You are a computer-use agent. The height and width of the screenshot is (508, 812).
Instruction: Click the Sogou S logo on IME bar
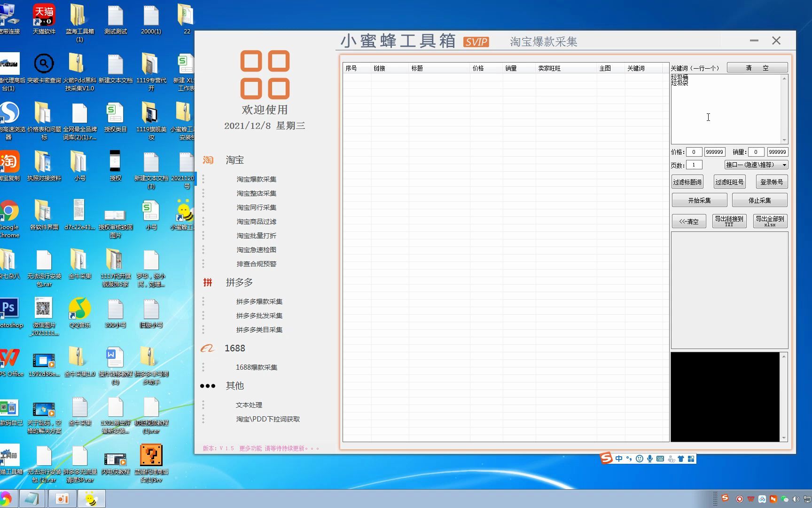[x=607, y=458]
